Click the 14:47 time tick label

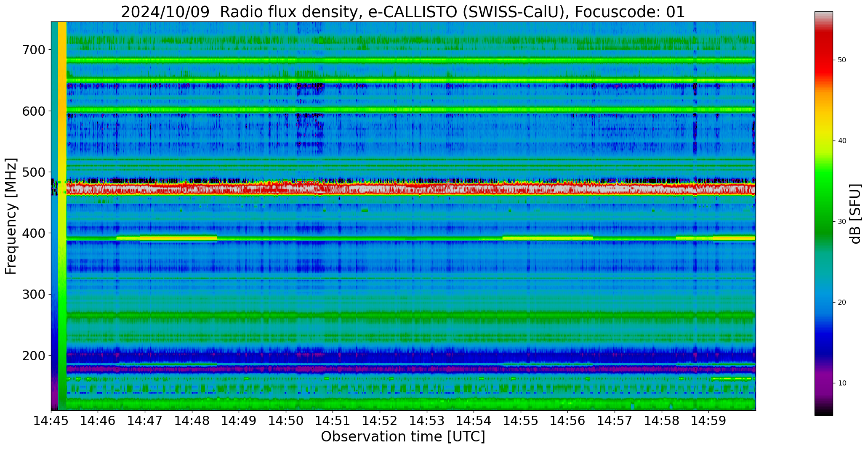[145, 420]
